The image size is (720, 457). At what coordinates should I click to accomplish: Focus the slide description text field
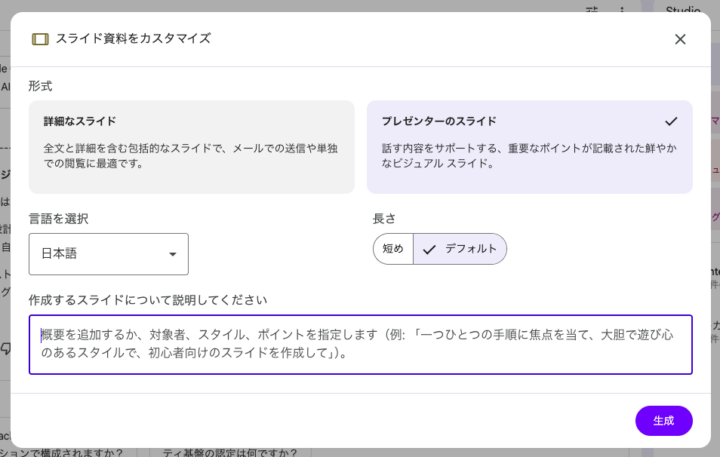(360, 344)
